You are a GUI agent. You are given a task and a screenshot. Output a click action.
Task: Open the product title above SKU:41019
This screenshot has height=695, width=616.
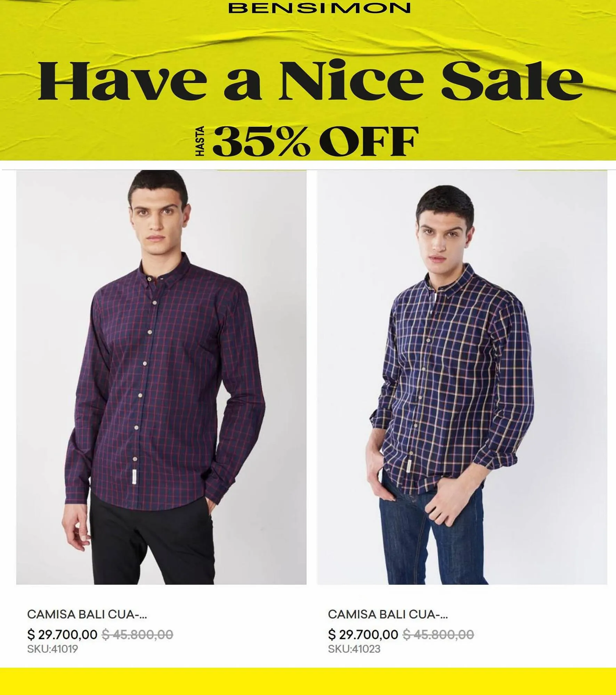click(x=87, y=614)
